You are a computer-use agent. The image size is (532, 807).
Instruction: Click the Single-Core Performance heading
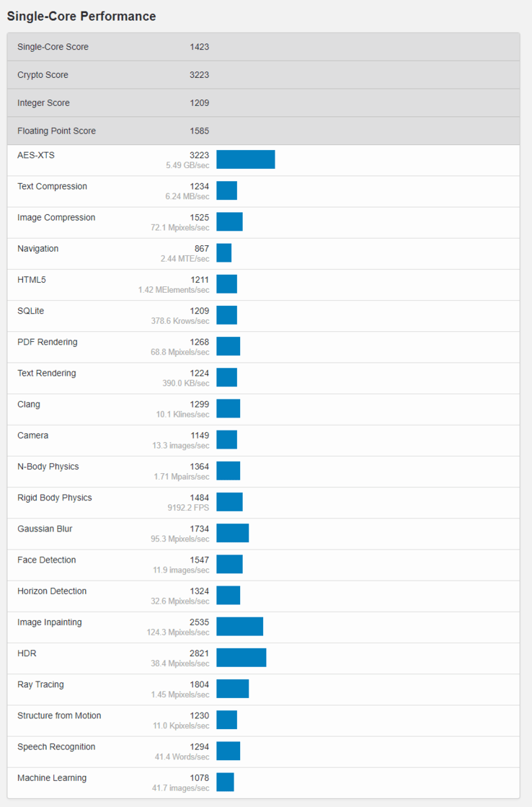point(81,17)
